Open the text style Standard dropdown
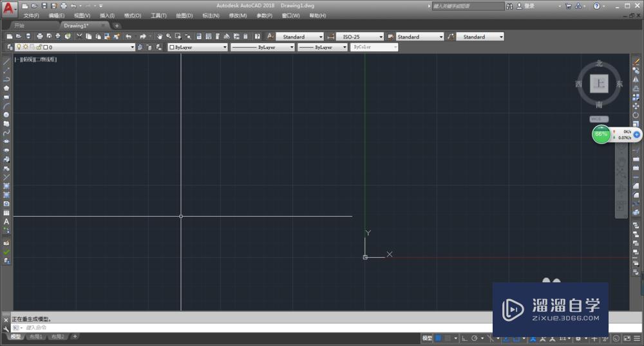Image resolution: width=644 pixels, height=346 pixels. (300, 37)
